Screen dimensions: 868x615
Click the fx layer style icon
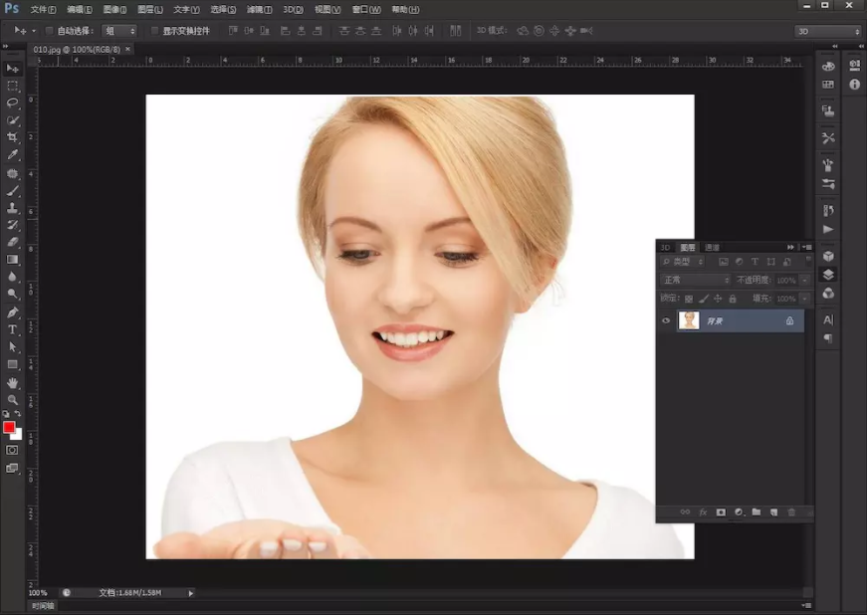click(703, 512)
